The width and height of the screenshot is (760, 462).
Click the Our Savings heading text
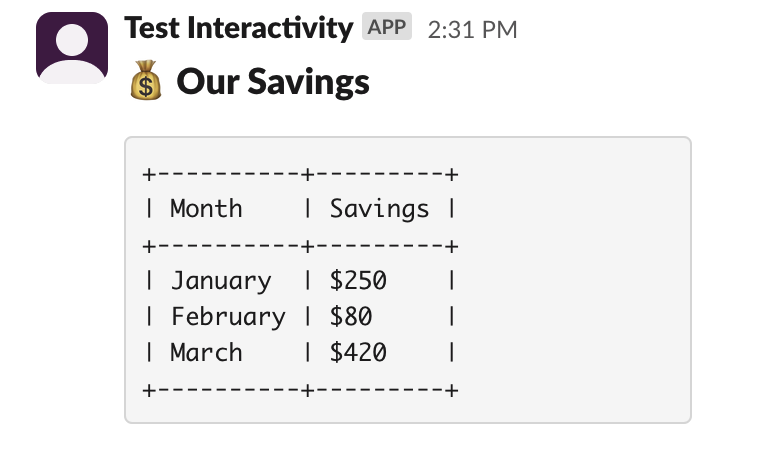click(273, 82)
